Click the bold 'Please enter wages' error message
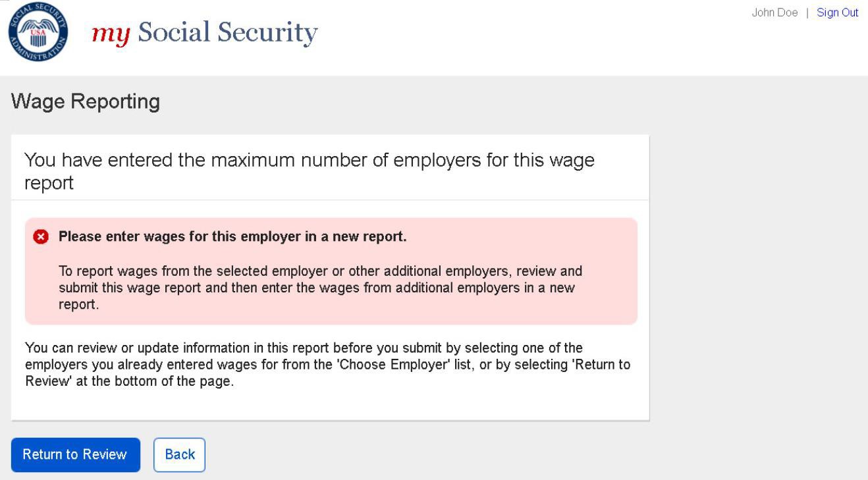This screenshot has height=480, width=868. 232,237
